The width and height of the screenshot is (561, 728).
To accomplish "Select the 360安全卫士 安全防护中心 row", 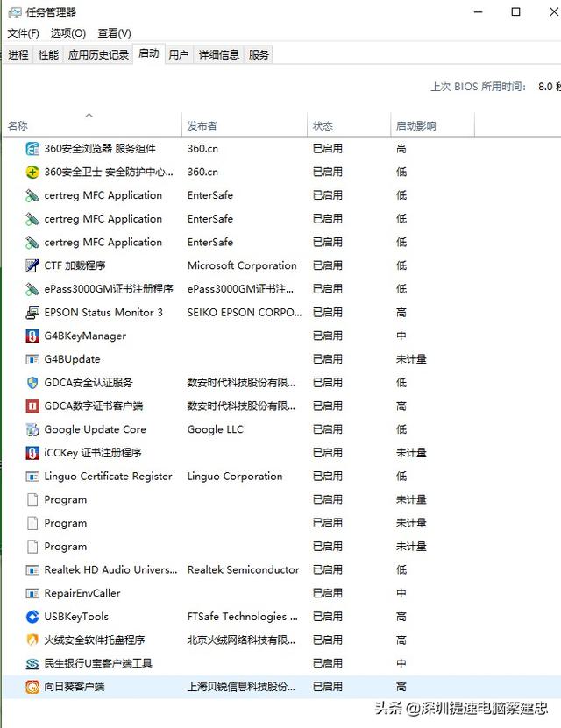I will coord(281,173).
